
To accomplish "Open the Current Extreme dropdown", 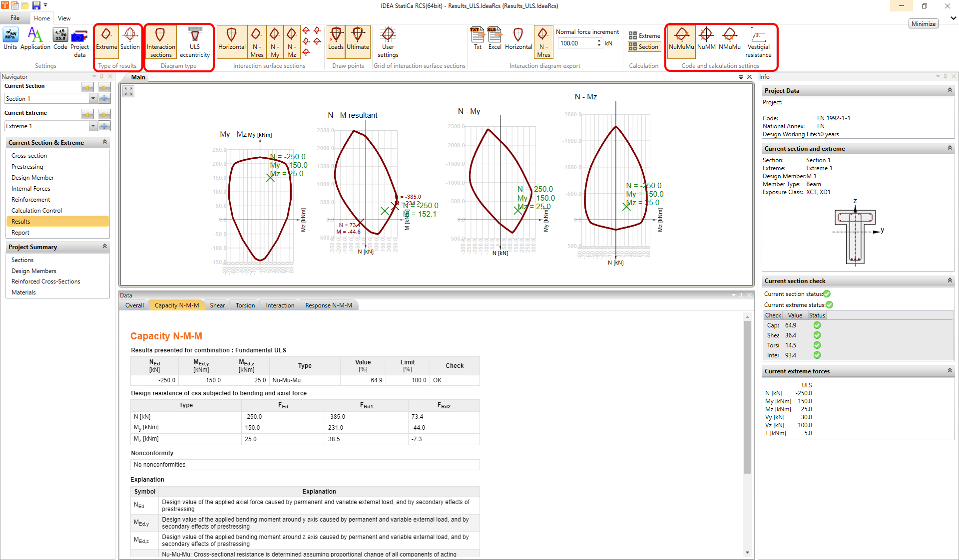I will point(93,126).
